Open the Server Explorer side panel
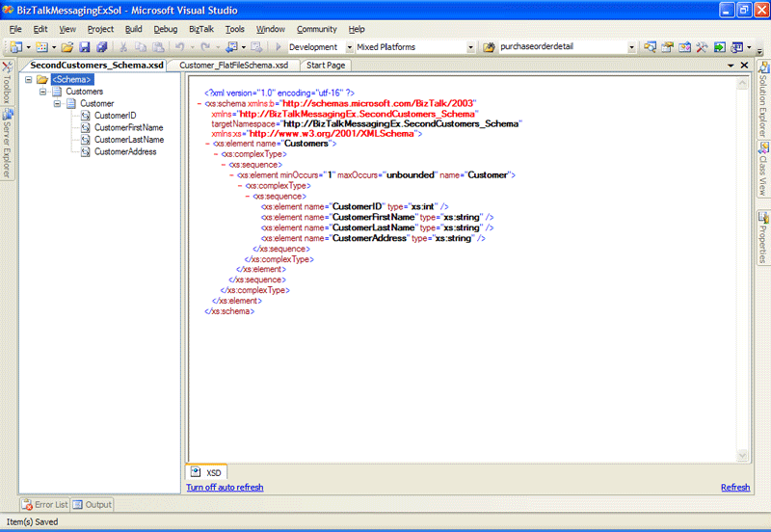This screenshot has height=532, width=771. coord(7,145)
